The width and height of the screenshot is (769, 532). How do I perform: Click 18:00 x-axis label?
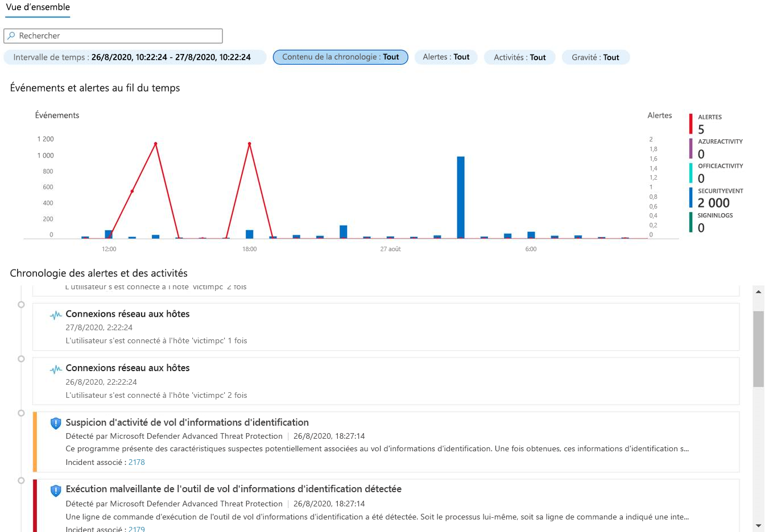[249, 250]
